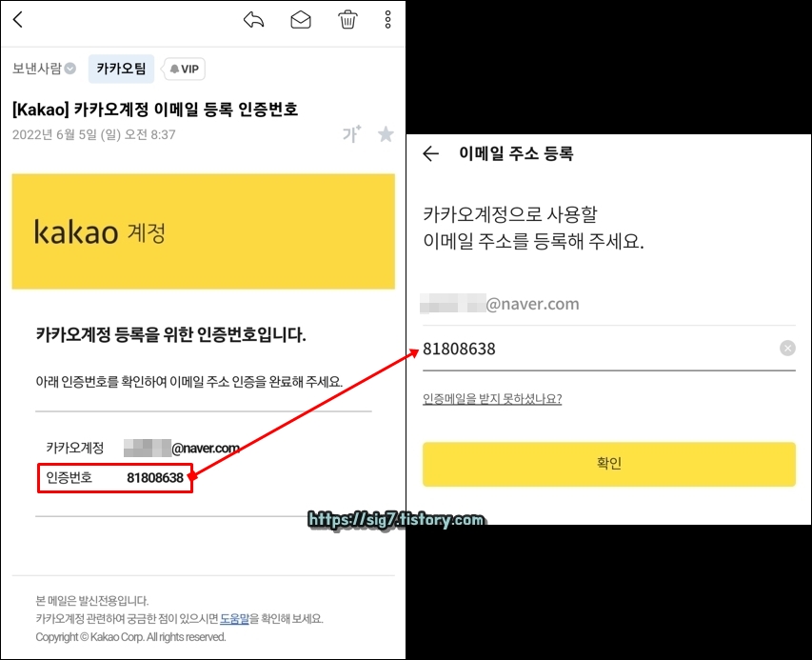Image resolution: width=812 pixels, height=660 pixels.
Task: Select the 카카오팀 sender chip
Action: [x=121, y=69]
